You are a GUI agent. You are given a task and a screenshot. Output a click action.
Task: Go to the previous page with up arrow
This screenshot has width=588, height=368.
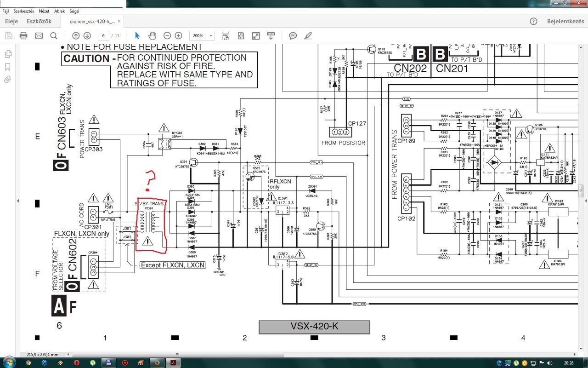point(76,35)
